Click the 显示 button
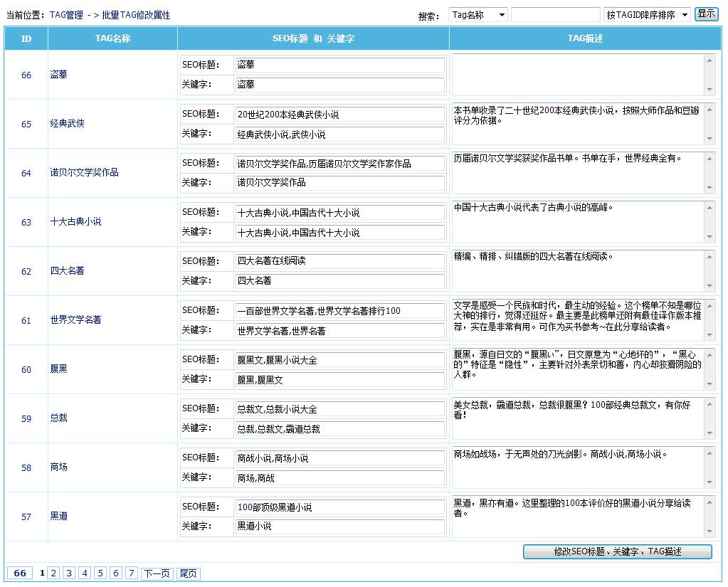This screenshot has width=728, height=587. click(706, 14)
